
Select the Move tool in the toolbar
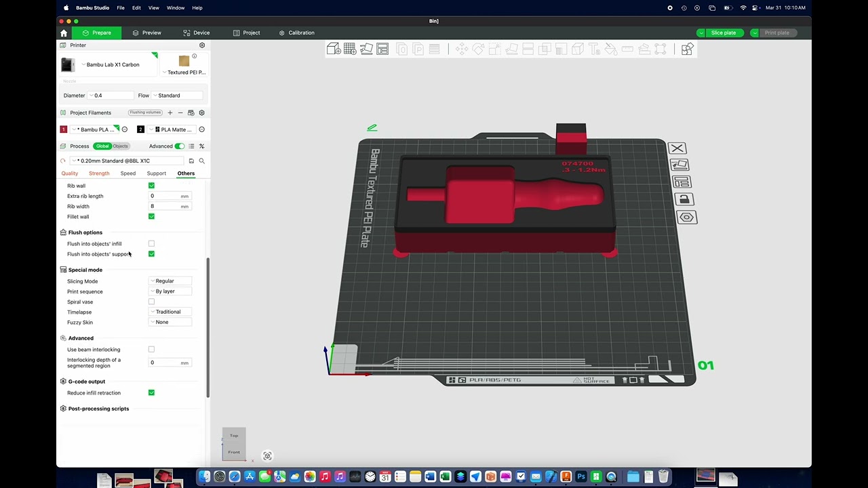[462, 49]
